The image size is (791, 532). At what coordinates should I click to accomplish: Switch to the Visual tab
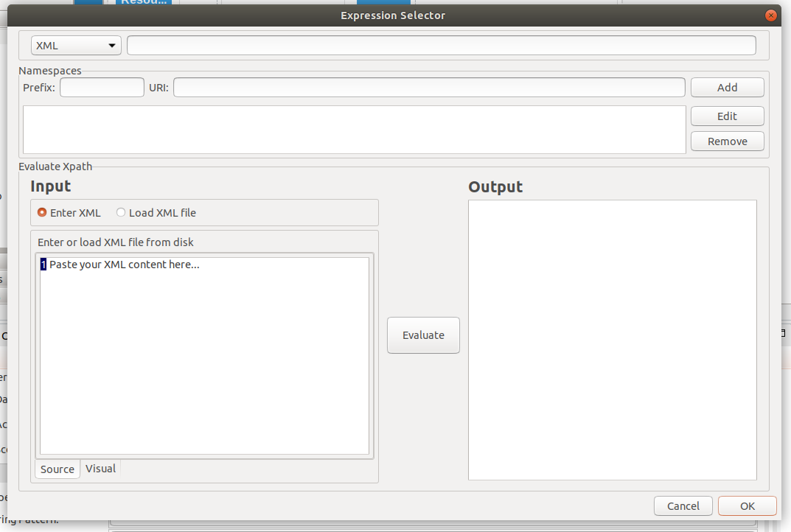[x=100, y=469]
